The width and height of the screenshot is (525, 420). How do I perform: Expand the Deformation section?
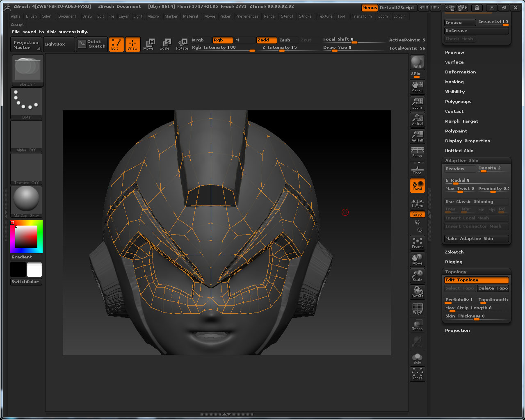[x=460, y=72]
